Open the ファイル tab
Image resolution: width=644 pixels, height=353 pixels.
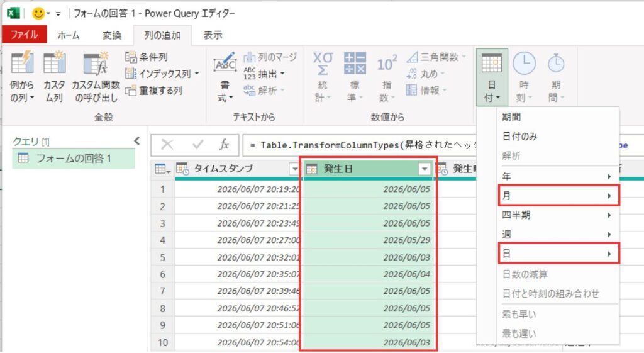pos(25,35)
